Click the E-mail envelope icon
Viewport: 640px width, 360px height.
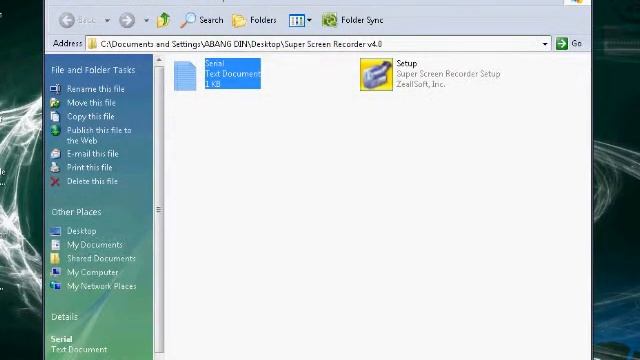point(55,154)
